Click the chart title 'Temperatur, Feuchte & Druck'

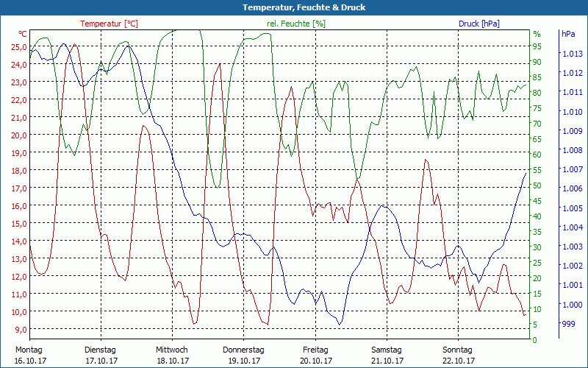[294, 7]
